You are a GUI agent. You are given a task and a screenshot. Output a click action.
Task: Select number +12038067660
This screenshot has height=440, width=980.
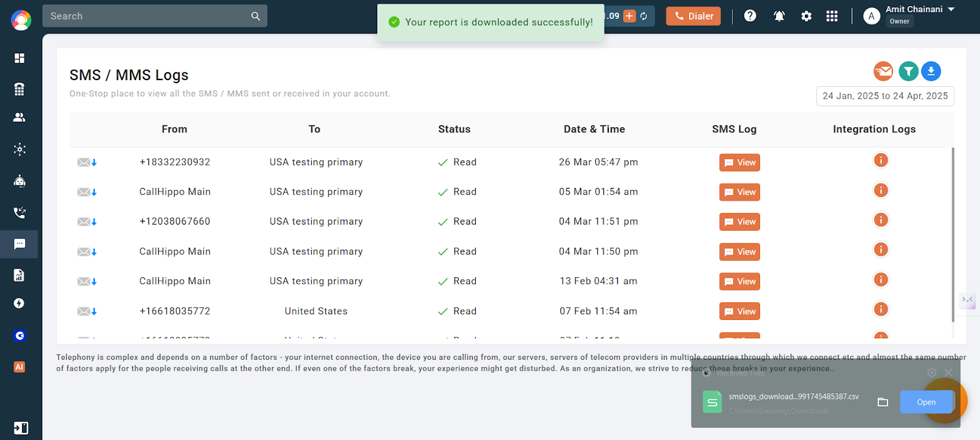tap(175, 222)
